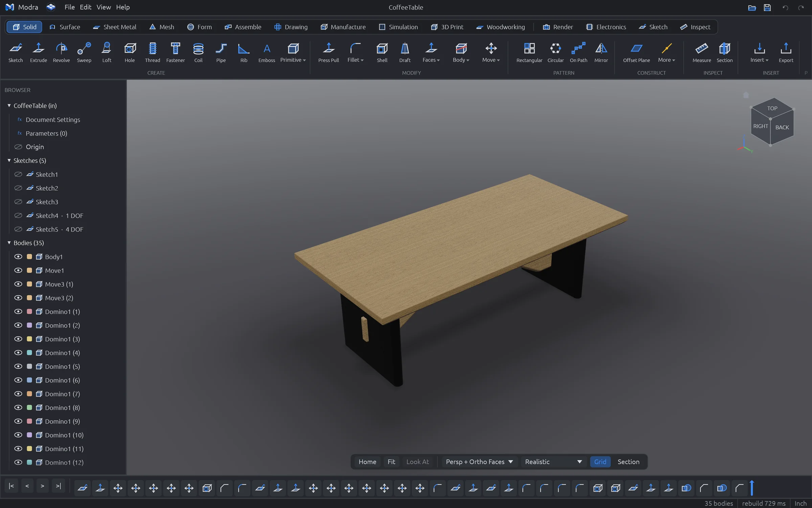
Task: Toggle visibility of Domino1 (6)
Action: (18, 380)
